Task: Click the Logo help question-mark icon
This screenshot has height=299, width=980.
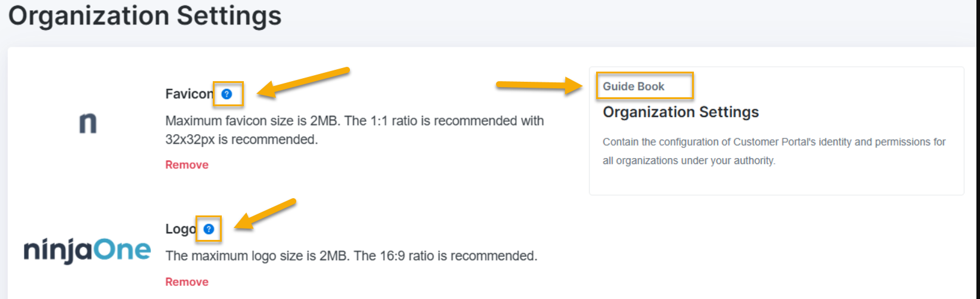Action: tap(209, 229)
